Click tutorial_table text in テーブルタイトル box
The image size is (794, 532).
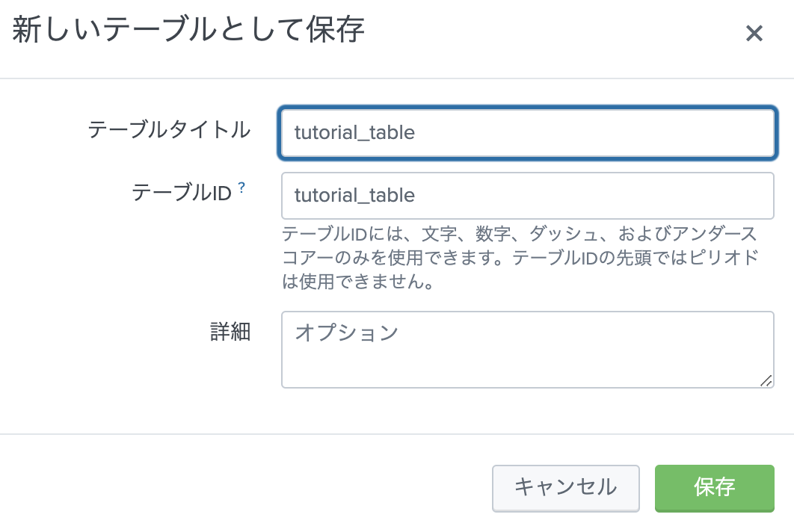click(x=354, y=134)
